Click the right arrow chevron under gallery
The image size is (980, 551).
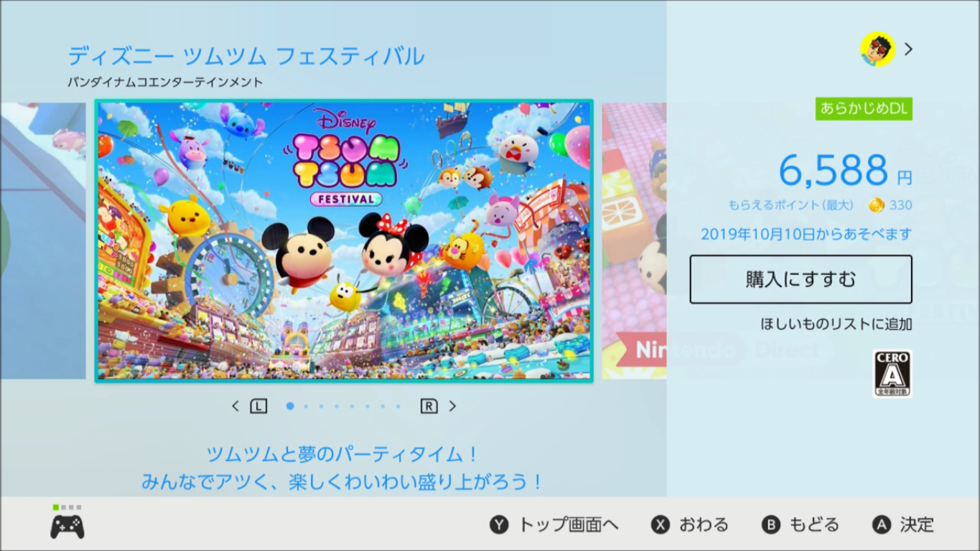click(452, 406)
